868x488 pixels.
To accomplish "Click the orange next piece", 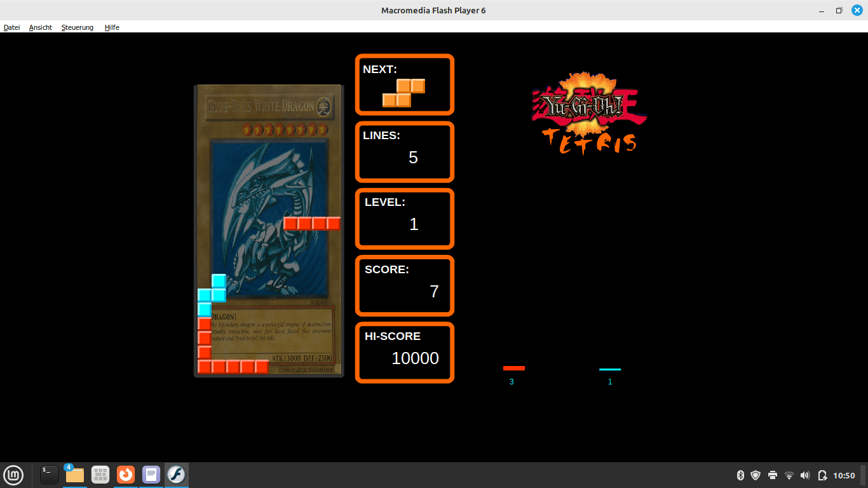I will (403, 93).
